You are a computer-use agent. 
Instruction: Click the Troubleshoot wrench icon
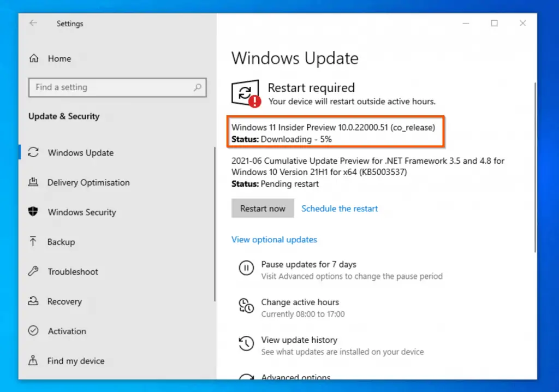33,271
